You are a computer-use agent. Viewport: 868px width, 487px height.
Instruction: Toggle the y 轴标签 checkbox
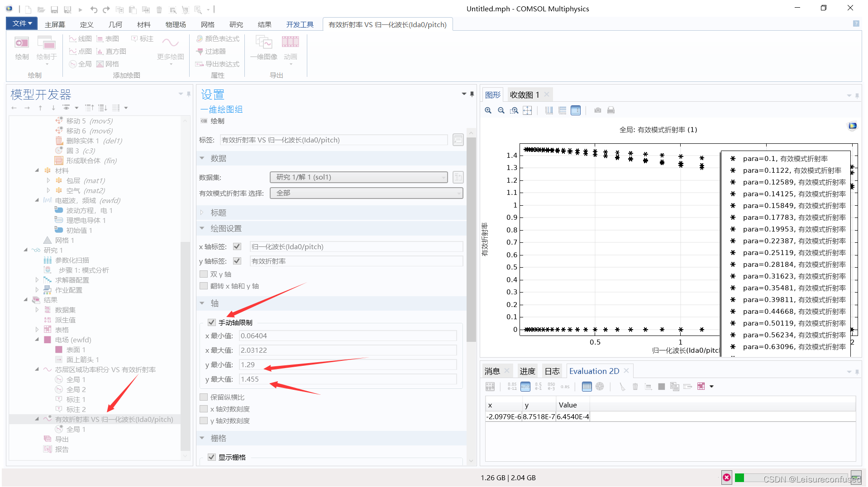coord(237,261)
